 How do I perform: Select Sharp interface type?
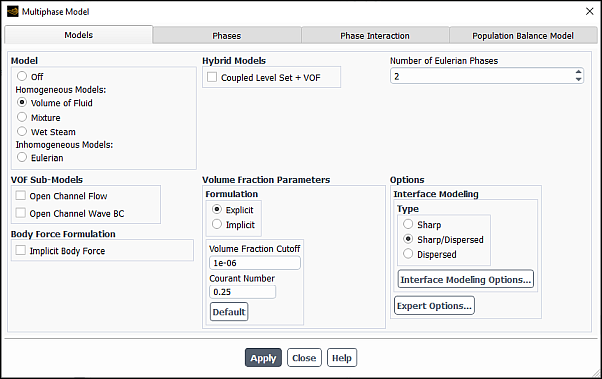408,224
